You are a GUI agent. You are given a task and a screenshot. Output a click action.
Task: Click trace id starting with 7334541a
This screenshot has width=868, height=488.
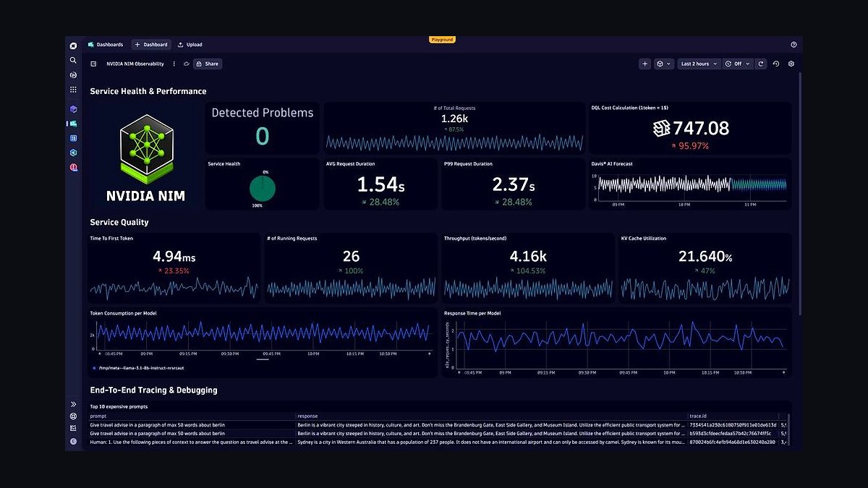click(733, 425)
